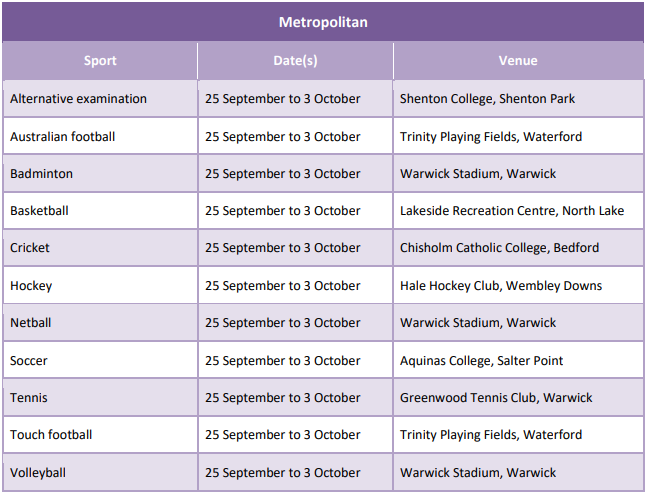Select the Tennis row label
The width and height of the screenshot is (647, 494).
[28, 398]
